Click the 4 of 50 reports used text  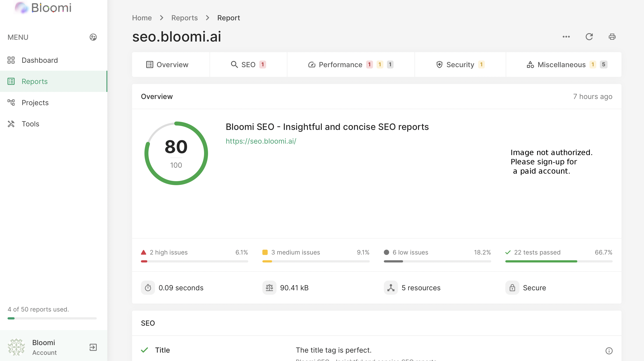tap(38, 309)
